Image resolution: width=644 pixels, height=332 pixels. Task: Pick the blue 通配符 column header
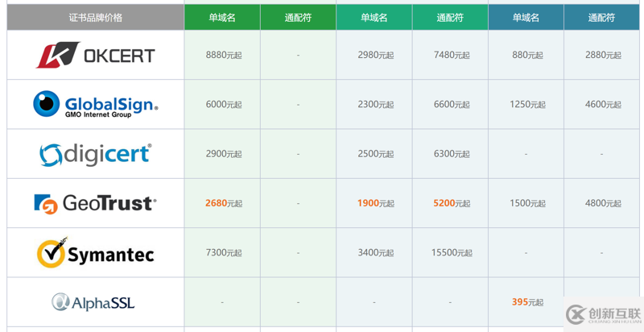(601, 17)
